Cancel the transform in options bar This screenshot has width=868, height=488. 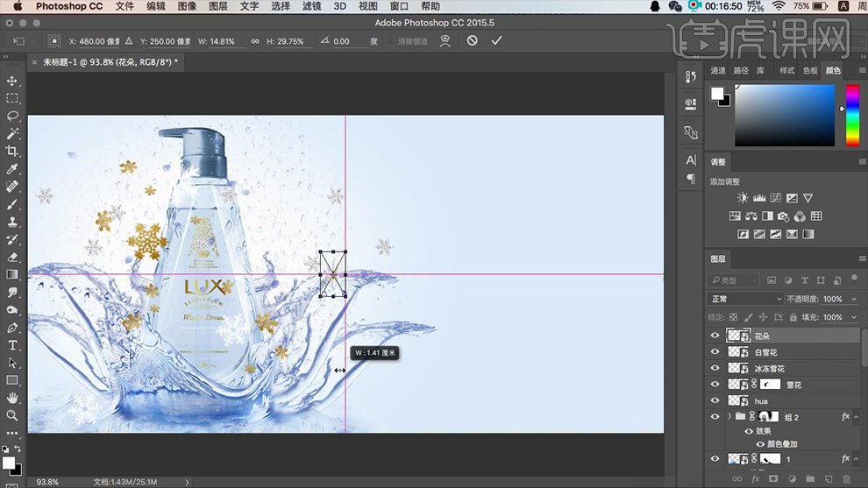tap(473, 40)
